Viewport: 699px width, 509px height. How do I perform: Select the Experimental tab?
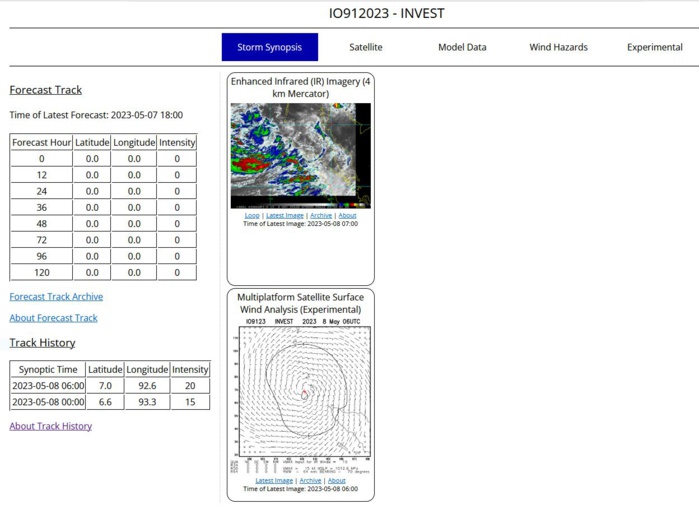click(x=654, y=47)
